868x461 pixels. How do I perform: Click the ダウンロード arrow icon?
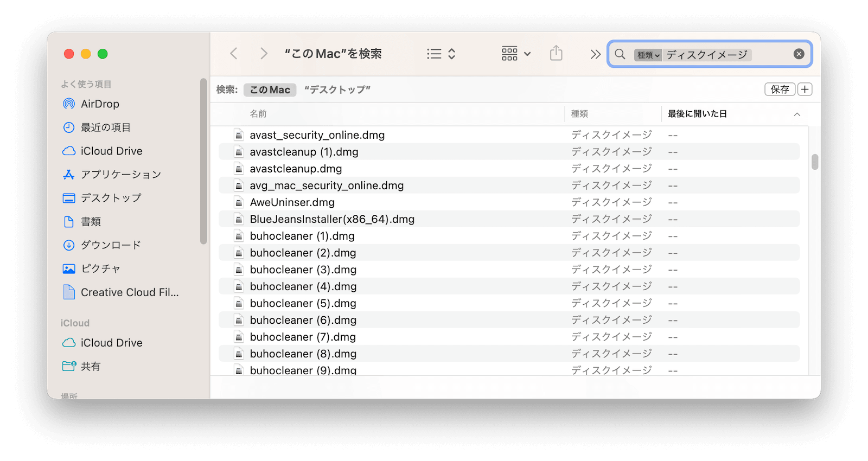point(69,245)
